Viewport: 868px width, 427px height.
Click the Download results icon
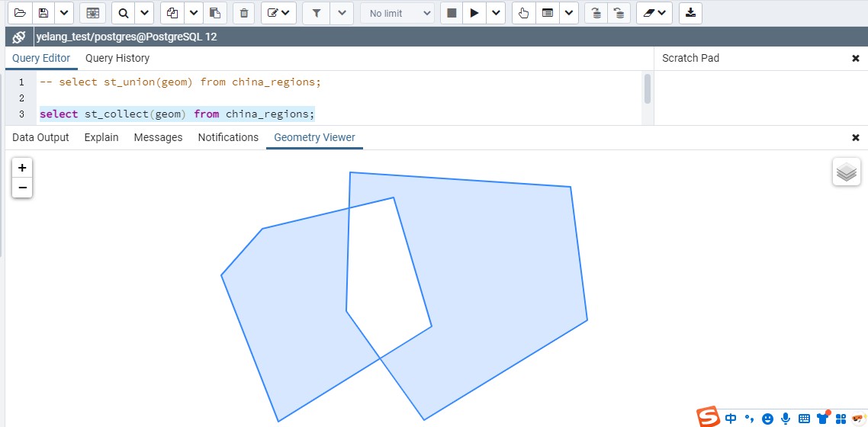(x=690, y=13)
